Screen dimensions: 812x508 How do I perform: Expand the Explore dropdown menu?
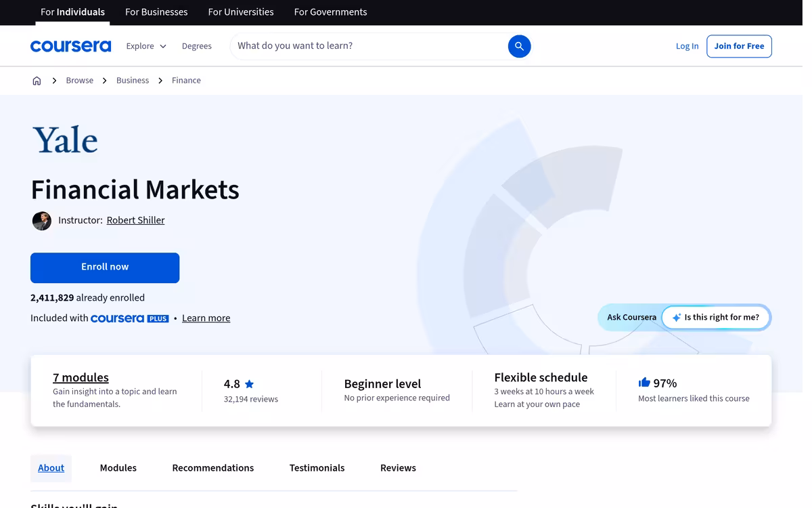pos(146,46)
